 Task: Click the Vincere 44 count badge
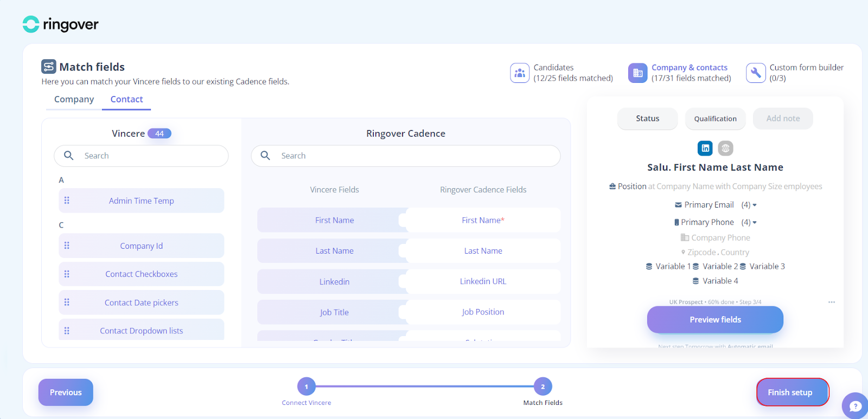159,133
